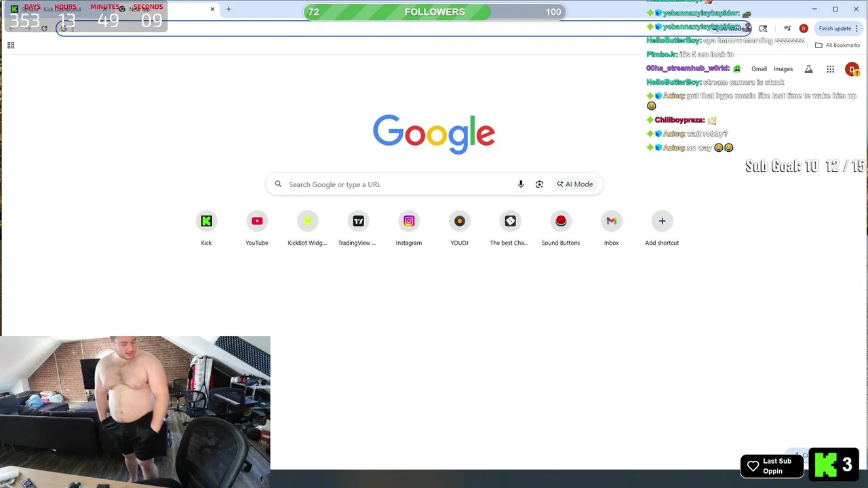This screenshot has height=488, width=868.
Task: Open a new tab with plus button
Action: [229, 9]
